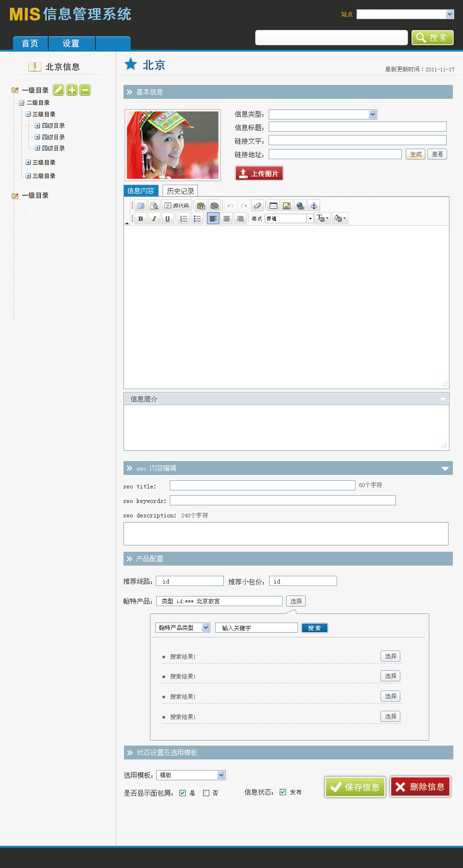
Task: Click the insert table icon in editor
Action: pos(273,206)
